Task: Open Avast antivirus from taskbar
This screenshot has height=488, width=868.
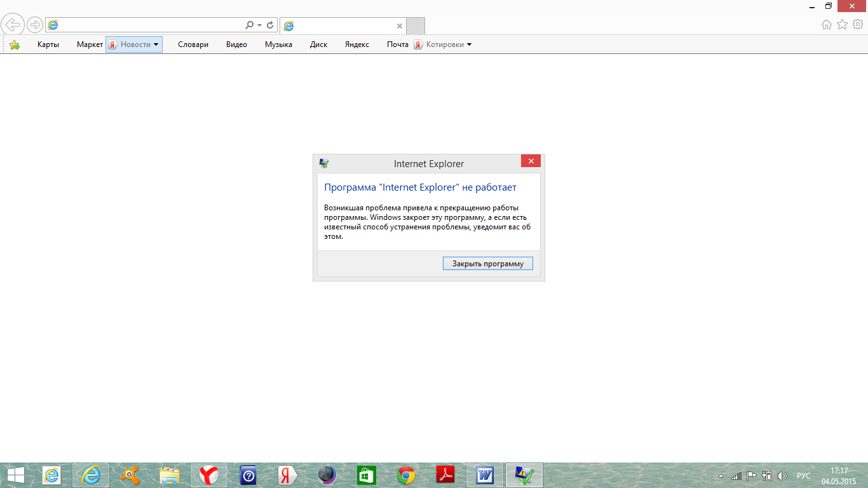Action: coord(130,475)
